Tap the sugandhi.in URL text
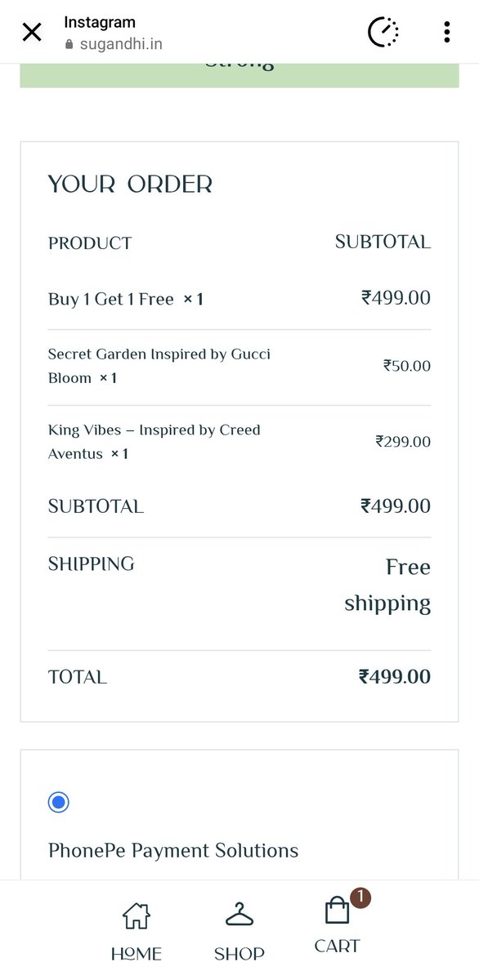This screenshot has height=980, width=479. [121, 44]
